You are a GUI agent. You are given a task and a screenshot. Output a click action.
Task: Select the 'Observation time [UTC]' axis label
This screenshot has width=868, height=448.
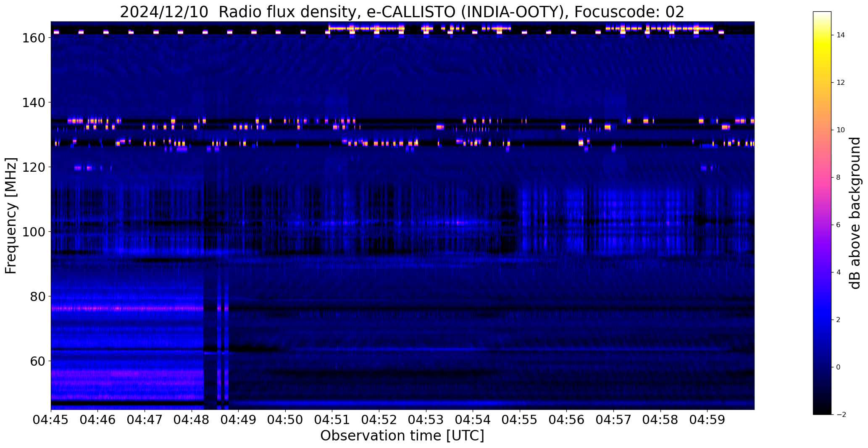tap(402, 436)
